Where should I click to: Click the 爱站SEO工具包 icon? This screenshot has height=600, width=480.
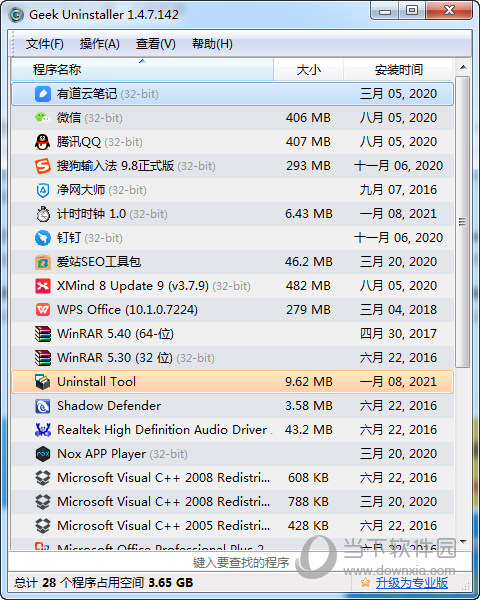pyautogui.click(x=42, y=262)
